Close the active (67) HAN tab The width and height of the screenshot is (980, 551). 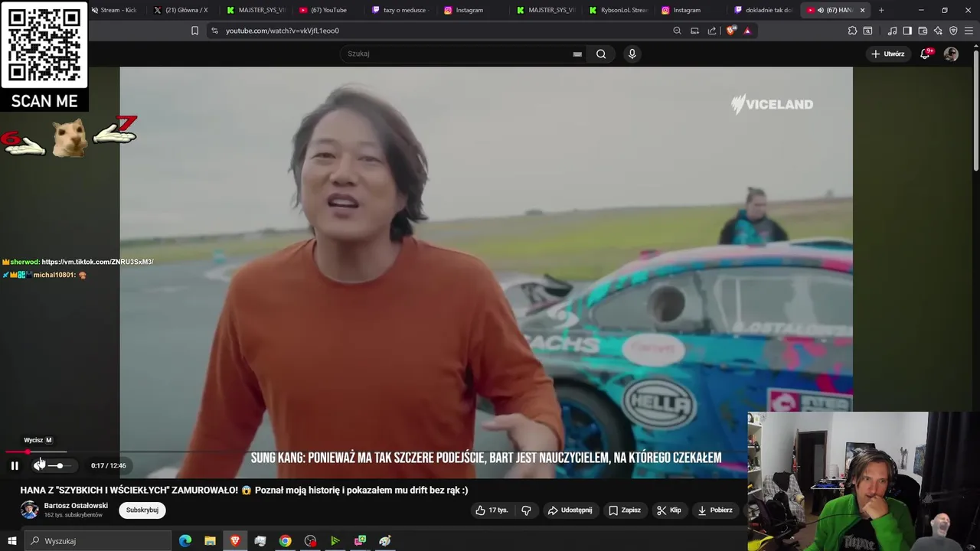(862, 10)
